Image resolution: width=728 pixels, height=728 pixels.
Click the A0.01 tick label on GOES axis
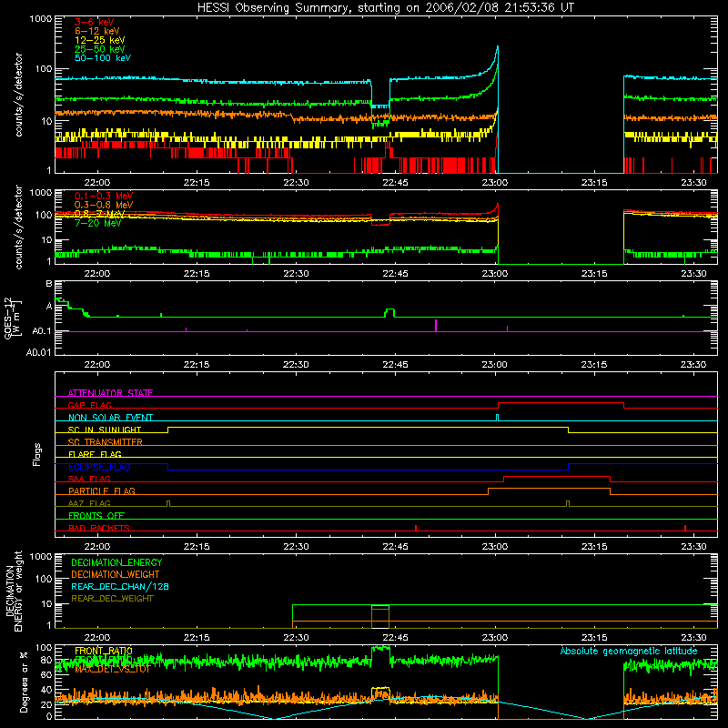(38, 352)
